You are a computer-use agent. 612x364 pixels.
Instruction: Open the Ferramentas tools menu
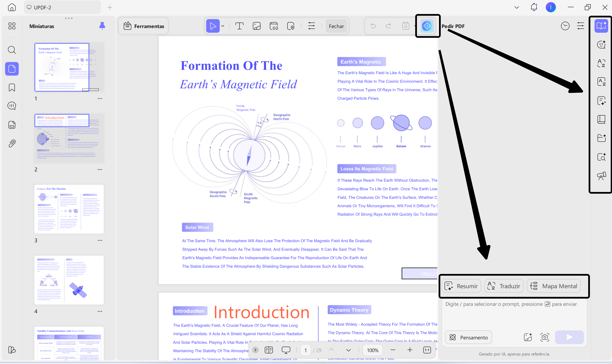pos(144,26)
